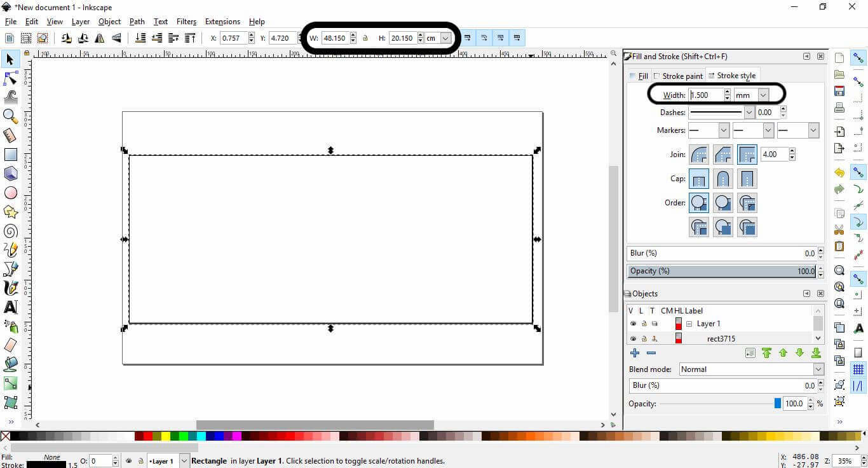868x468 pixels.
Task: Click the Save document icon
Action: pyautogui.click(x=839, y=91)
